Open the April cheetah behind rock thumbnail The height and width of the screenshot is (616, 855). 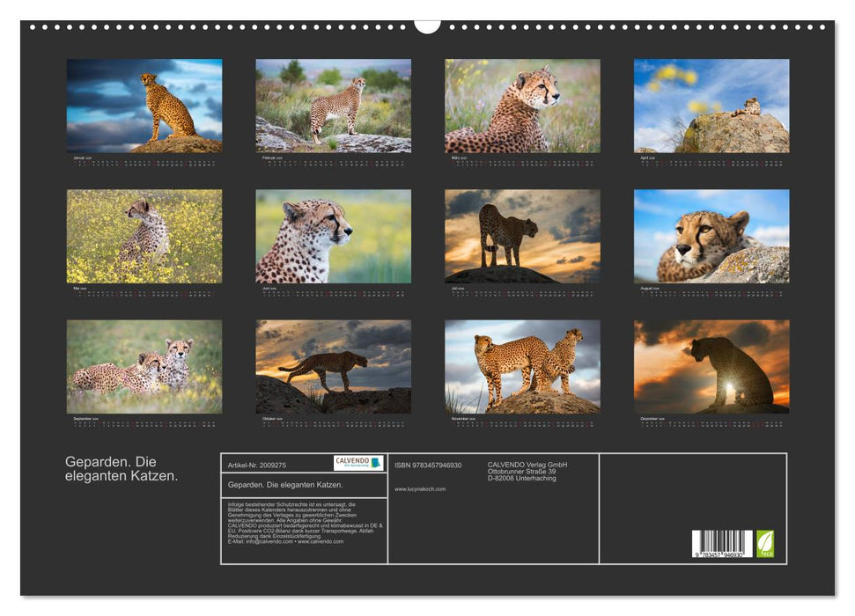coord(711,106)
